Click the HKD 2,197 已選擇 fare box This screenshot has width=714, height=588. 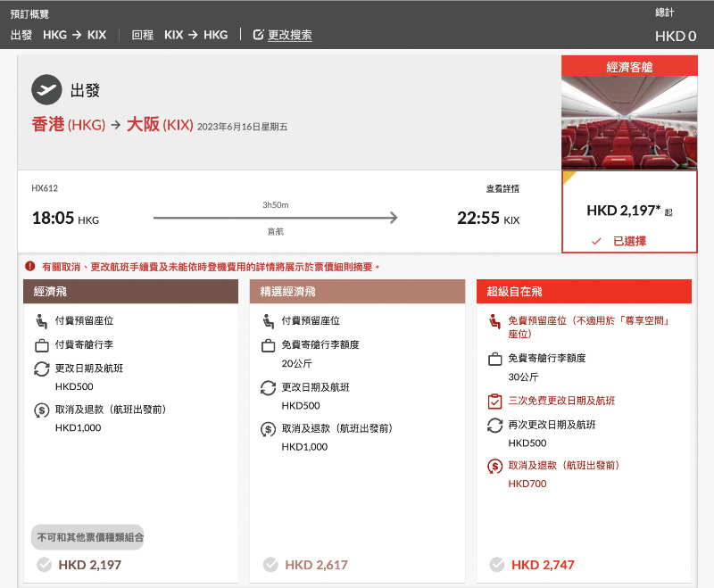click(629, 211)
